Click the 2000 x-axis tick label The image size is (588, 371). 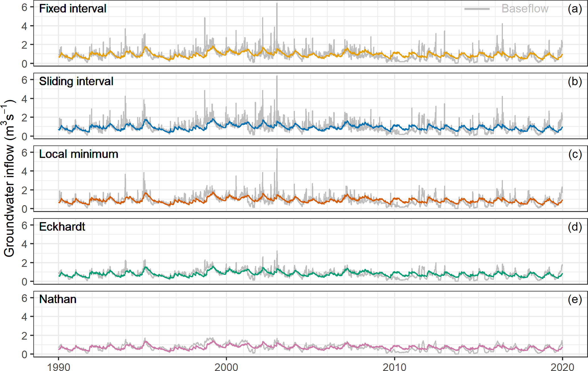coord(226,366)
